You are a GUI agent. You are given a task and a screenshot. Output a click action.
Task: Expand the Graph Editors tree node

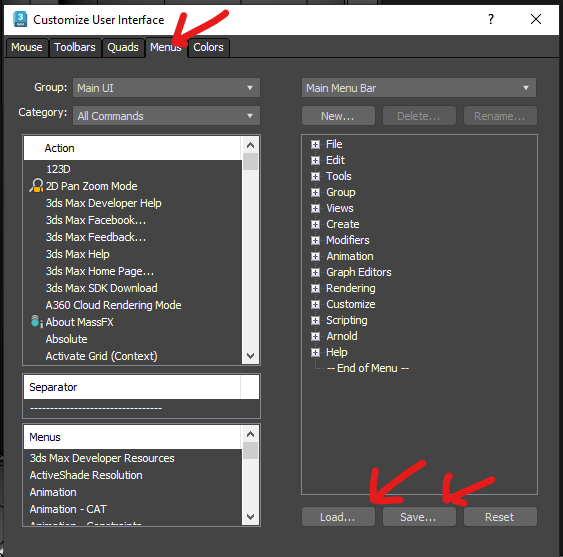(x=315, y=272)
